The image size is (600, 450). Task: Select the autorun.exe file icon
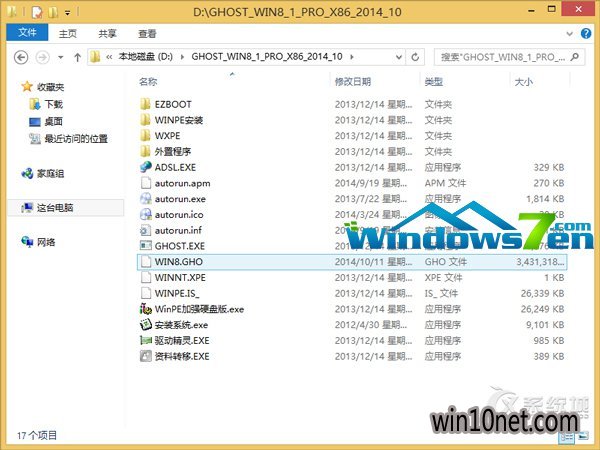(x=146, y=199)
